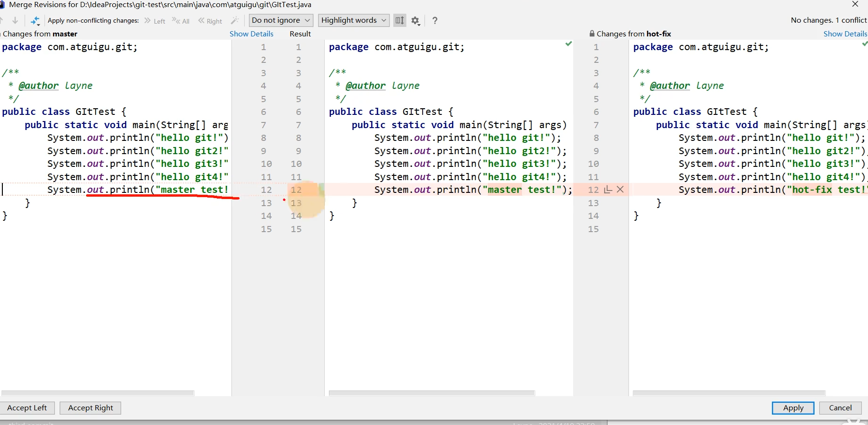Click the green checkmark in the Result pane
868x425 pixels.
point(568,43)
